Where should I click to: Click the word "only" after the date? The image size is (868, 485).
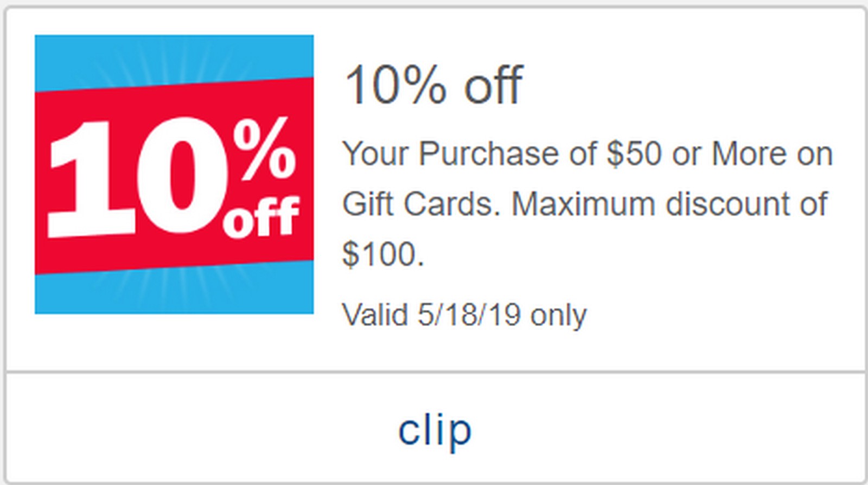558,315
